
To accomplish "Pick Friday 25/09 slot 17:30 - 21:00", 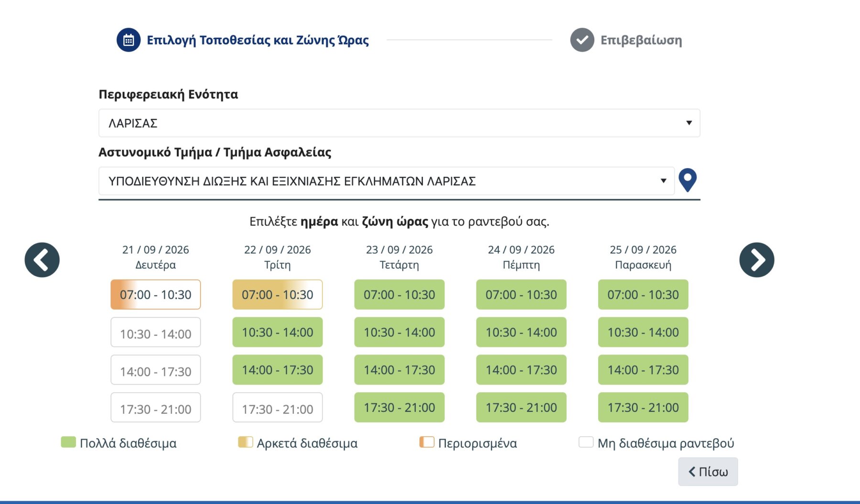I will [x=643, y=407].
